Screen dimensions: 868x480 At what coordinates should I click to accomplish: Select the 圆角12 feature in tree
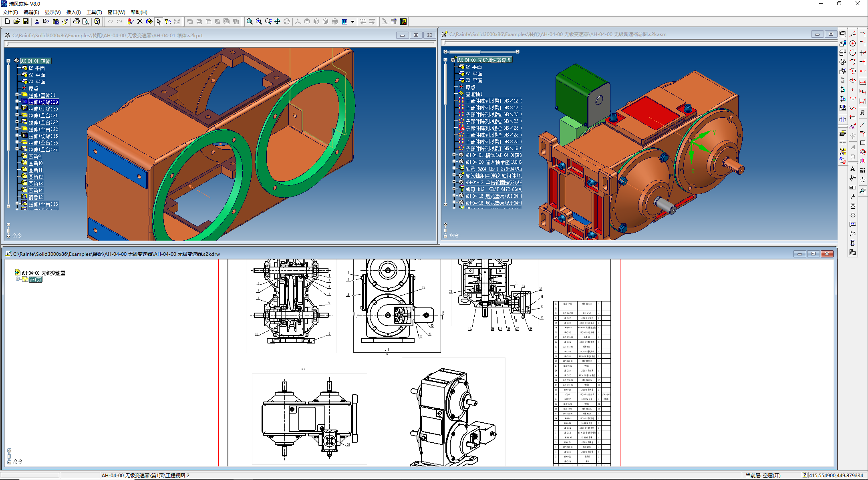pyautogui.click(x=36, y=177)
